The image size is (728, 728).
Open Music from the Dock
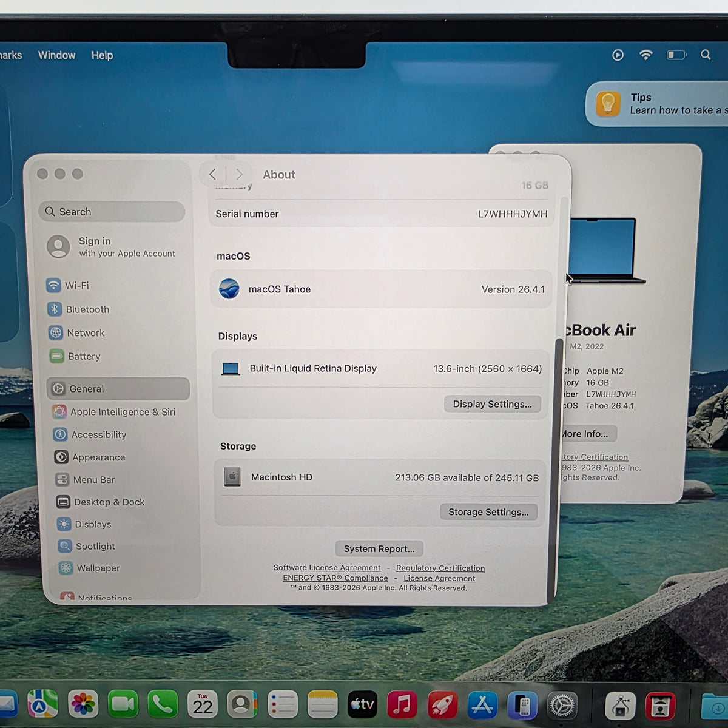point(402,706)
